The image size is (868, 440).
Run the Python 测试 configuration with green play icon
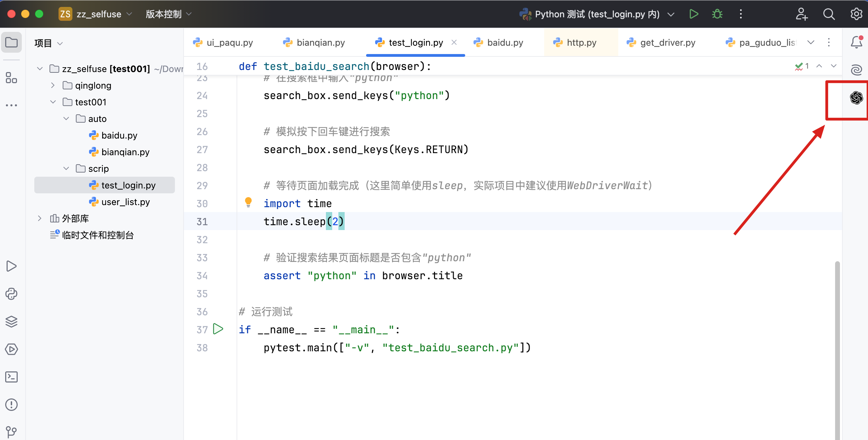[x=694, y=14]
